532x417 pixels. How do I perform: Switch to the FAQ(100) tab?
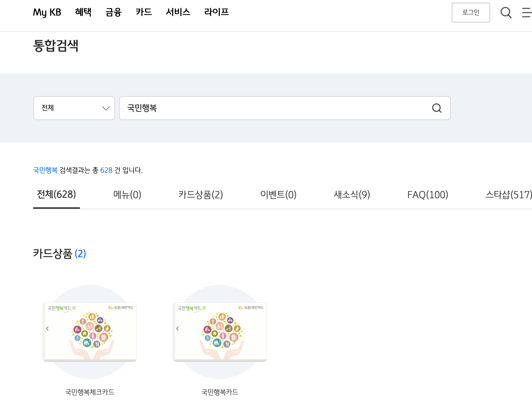point(428,195)
